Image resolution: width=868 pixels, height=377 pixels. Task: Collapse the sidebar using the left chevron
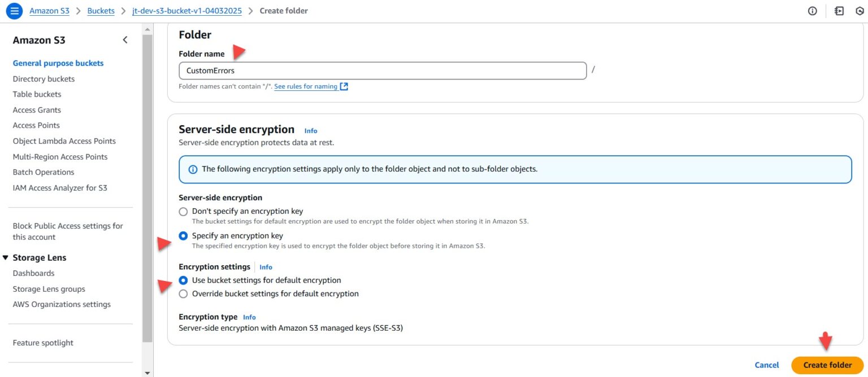[x=125, y=40]
